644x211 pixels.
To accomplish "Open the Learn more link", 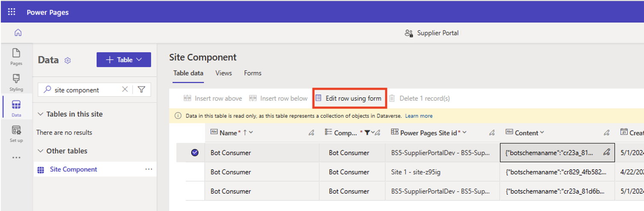I will click(x=419, y=116).
